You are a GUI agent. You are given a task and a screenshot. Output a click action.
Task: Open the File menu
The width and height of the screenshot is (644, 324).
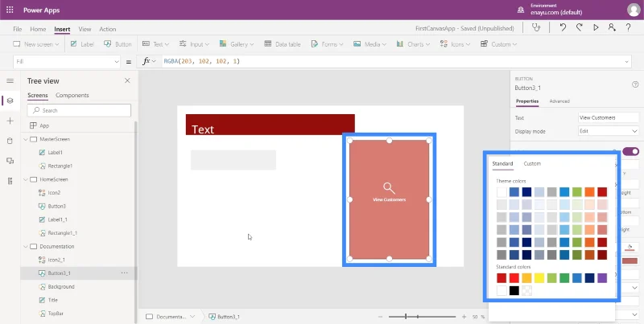click(x=17, y=29)
